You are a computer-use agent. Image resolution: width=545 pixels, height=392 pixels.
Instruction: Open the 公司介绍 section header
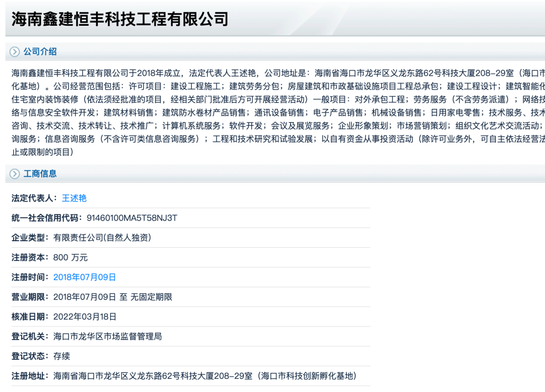40,52
